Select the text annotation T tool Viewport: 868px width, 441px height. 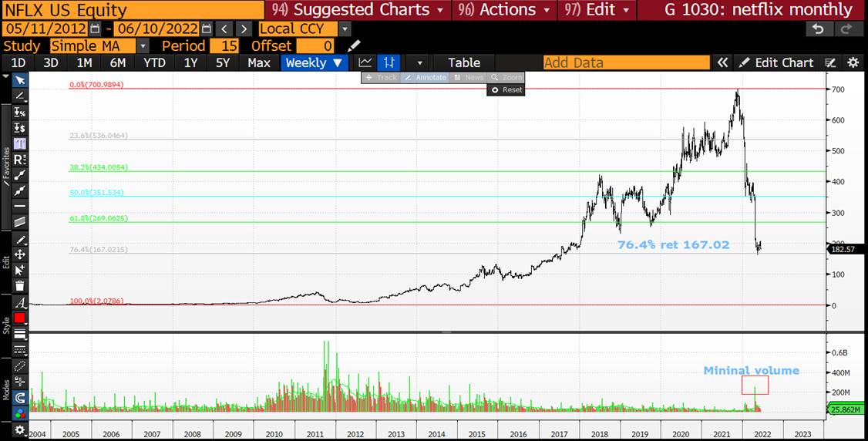[x=20, y=144]
